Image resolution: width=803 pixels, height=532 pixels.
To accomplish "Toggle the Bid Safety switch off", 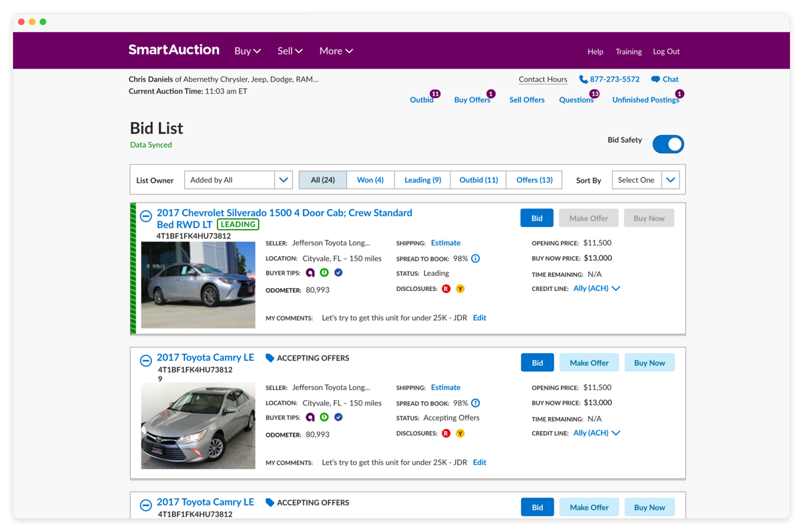I will pos(668,144).
